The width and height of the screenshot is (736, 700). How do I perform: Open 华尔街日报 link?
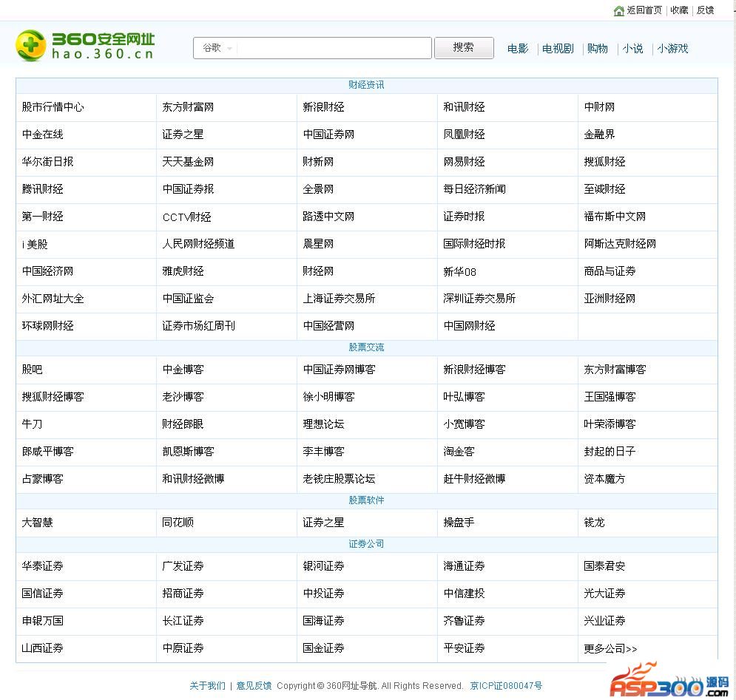47,162
